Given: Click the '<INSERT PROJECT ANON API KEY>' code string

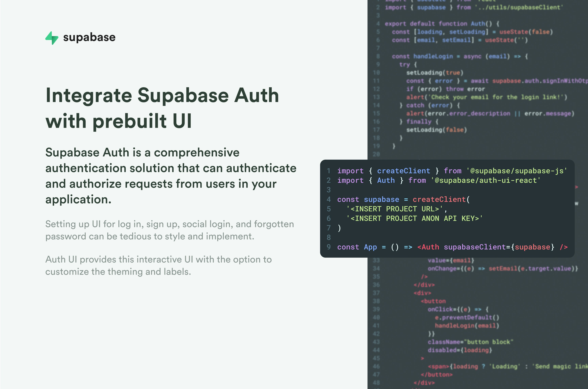Looking at the screenshot, I should click(x=414, y=218).
